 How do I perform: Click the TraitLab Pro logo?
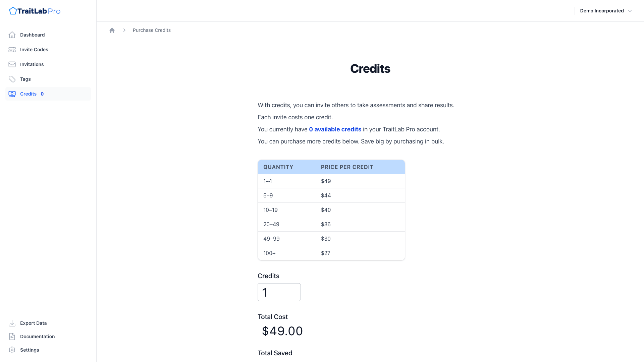point(35,11)
